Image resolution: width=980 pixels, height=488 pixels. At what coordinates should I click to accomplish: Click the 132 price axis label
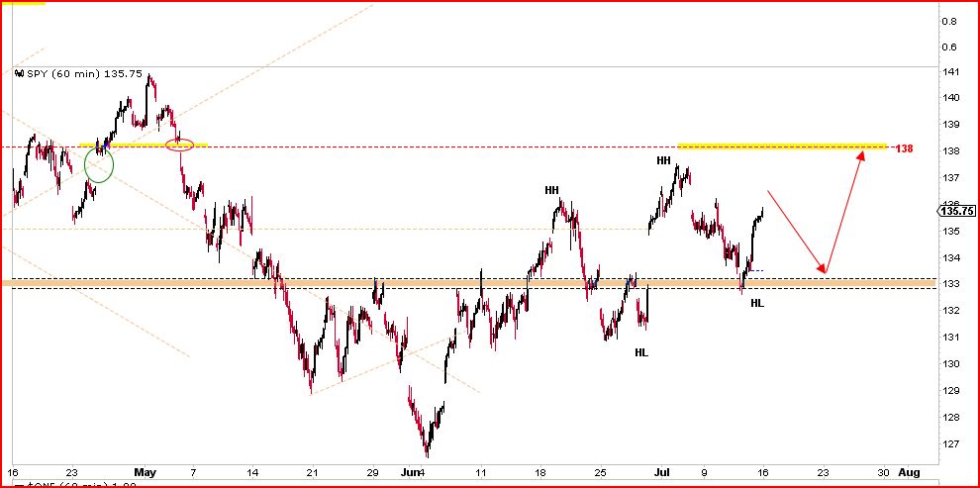coord(951,311)
